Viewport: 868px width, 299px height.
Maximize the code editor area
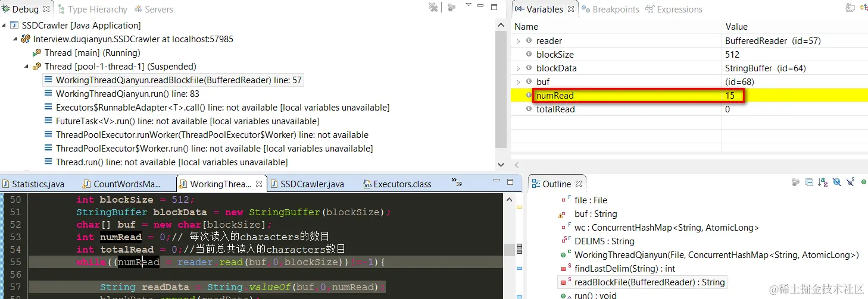click(510, 182)
